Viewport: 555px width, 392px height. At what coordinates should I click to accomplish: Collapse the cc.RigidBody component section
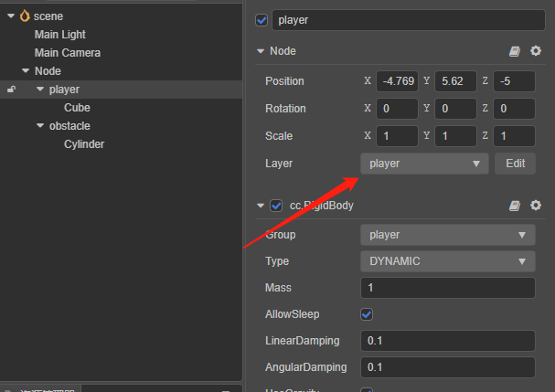(261, 206)
